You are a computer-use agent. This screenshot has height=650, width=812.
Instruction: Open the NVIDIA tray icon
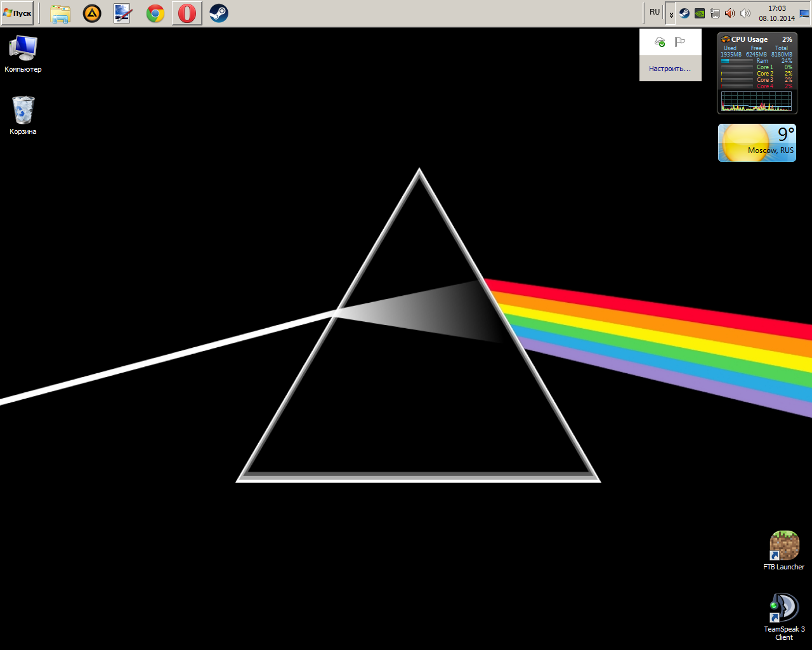tap(700, 13)
